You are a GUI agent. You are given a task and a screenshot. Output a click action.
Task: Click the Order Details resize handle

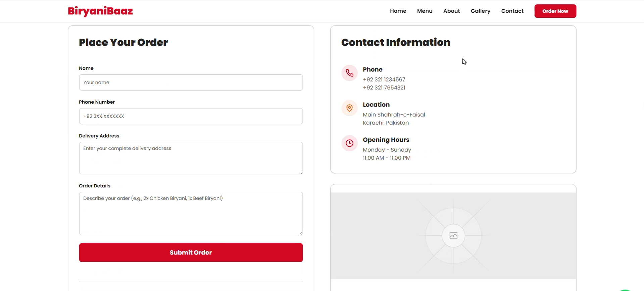pyautogui.click(x=301, y=233)
